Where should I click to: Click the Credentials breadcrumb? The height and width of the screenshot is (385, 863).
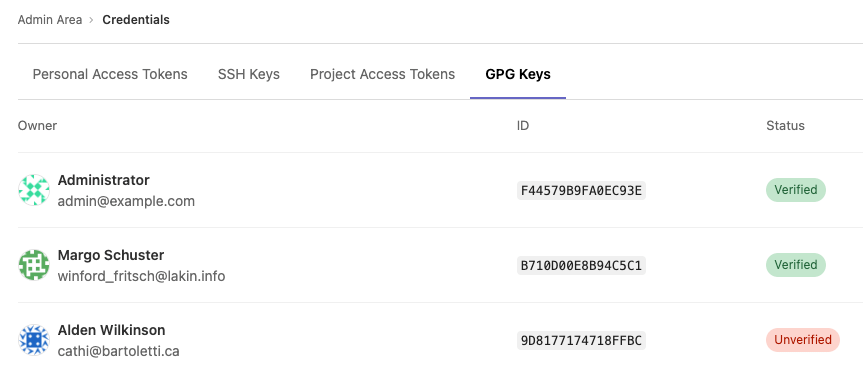tap(136, 20)
